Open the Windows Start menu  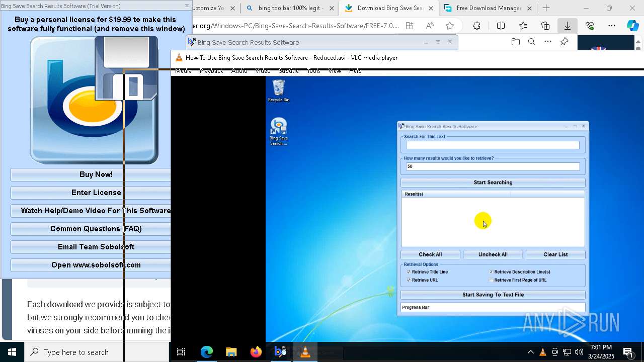pos(12,352)
